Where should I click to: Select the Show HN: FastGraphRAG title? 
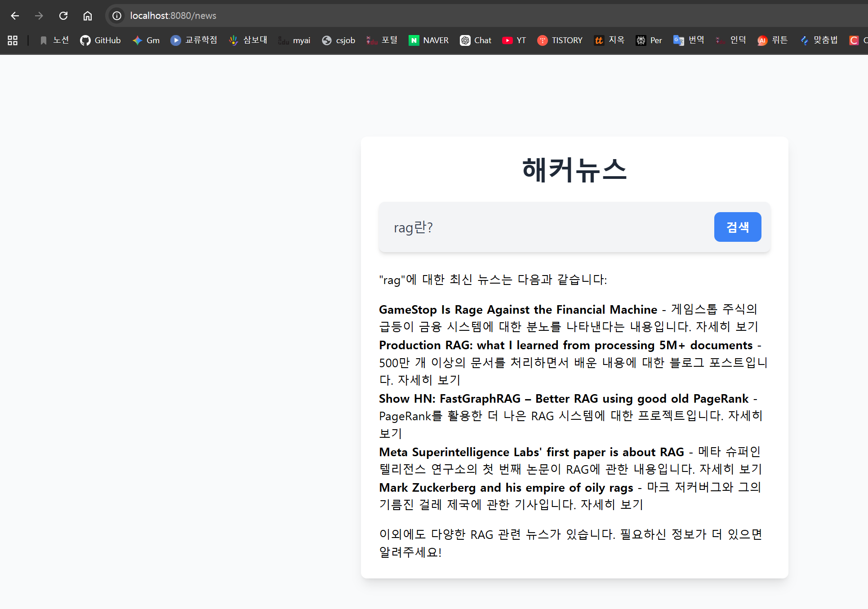564,399
